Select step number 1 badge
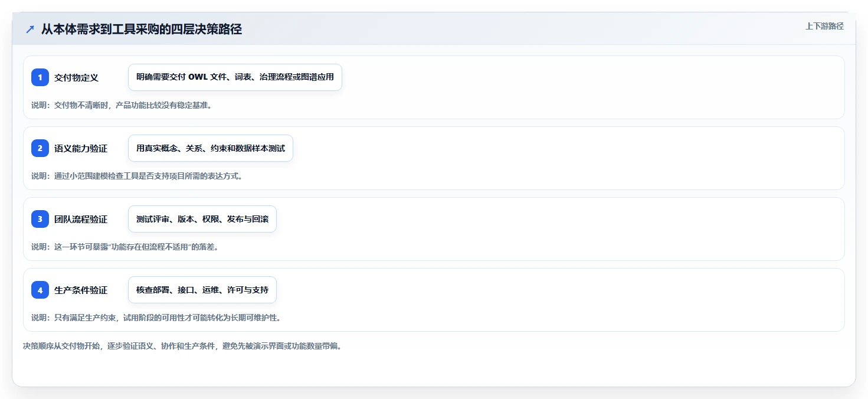Image resolution: width=868 pixels, height=399 pixels. click(40, 77)
